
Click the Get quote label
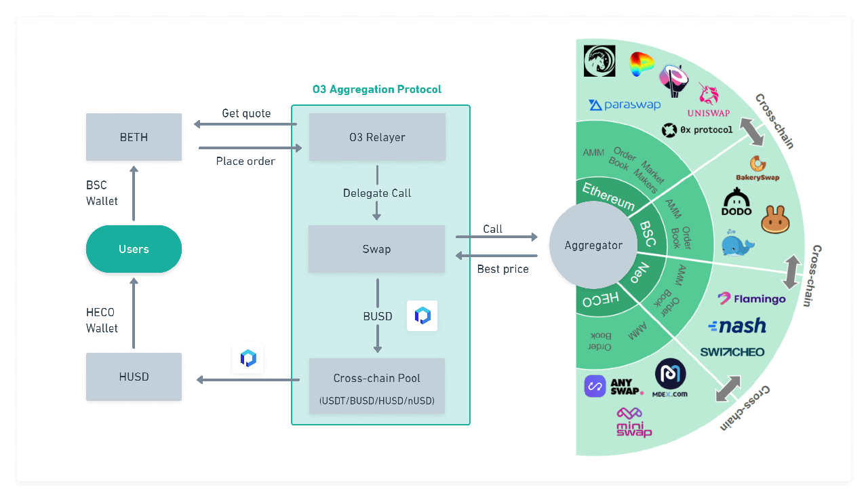click(246, 113)
